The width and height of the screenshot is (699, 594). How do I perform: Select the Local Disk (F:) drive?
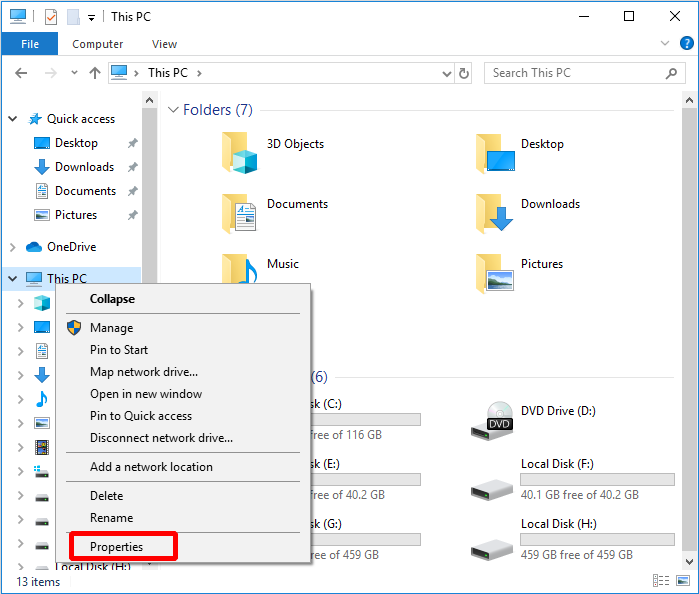(570, 479)
